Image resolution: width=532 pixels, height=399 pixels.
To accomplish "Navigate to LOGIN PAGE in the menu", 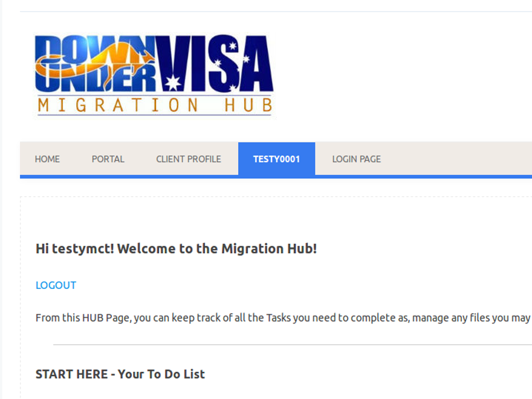I will tap(356, 159).
